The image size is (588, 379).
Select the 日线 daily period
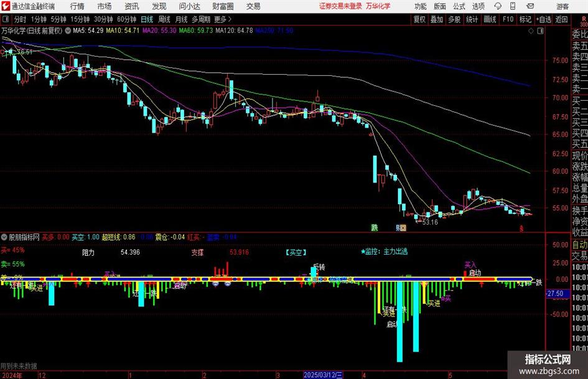click(x=147, y=19)
